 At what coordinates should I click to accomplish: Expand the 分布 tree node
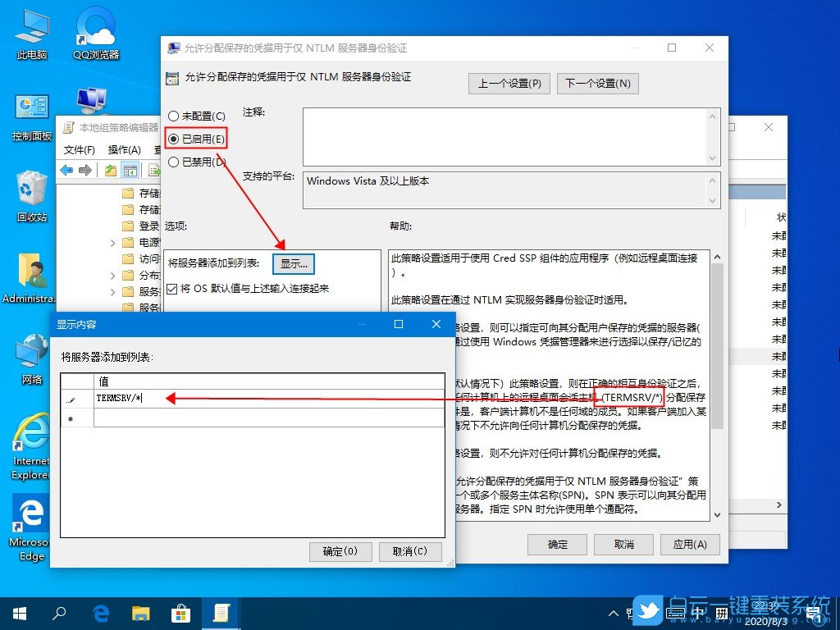(112, 275)
